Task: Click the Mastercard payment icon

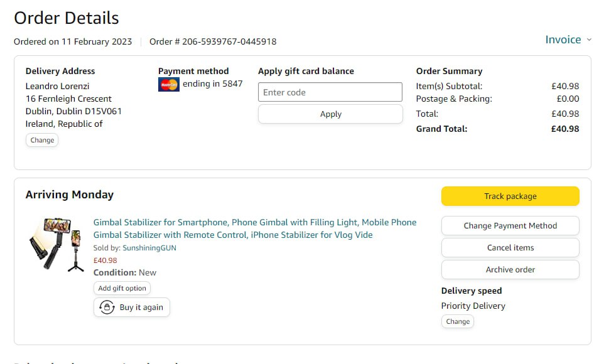Action: coord(169,84)
